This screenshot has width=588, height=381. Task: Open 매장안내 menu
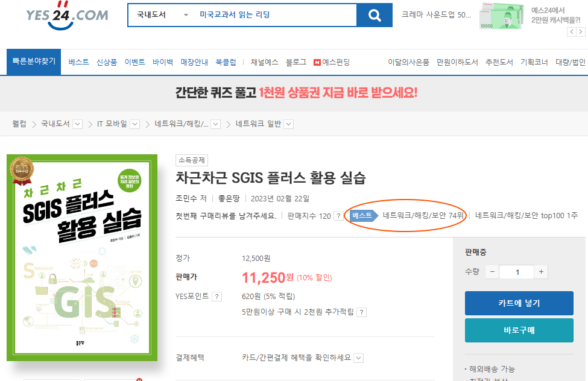[x=194, y=62]
